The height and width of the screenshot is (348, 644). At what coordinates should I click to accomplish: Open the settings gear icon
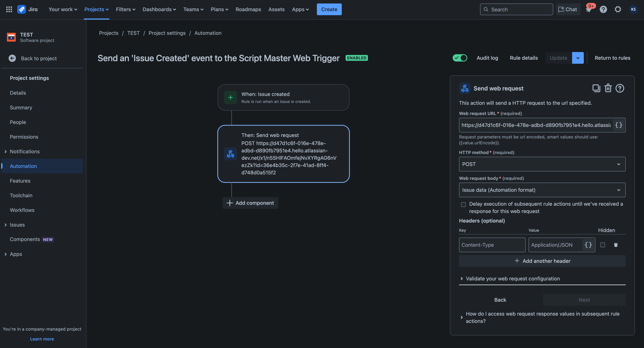[x=618, y=10]
